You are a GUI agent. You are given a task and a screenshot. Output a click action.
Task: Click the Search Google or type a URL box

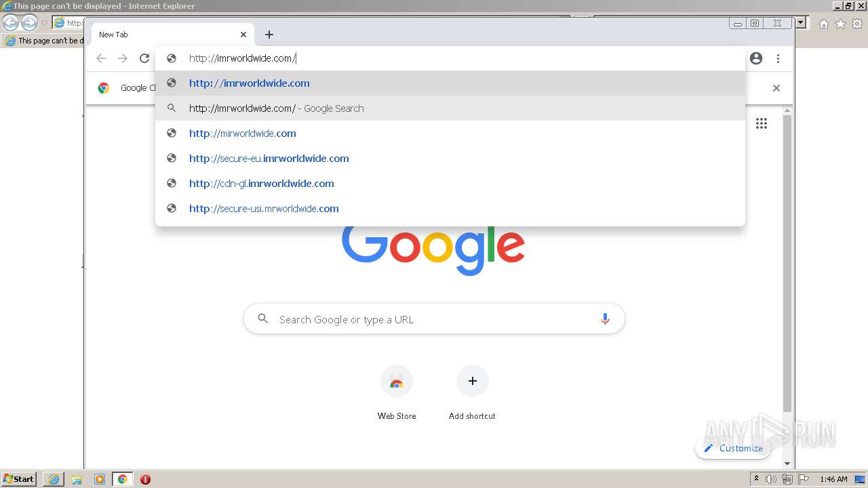click(x=434, y=319)
